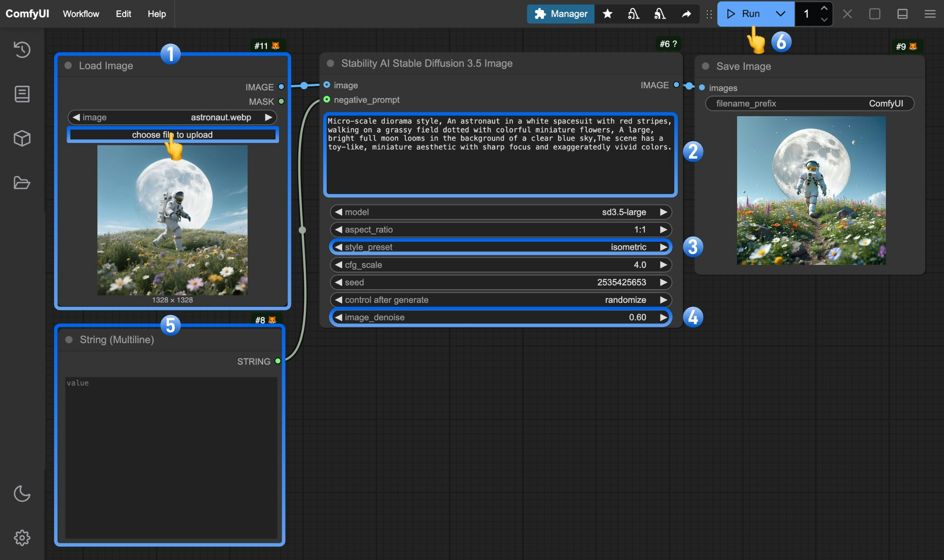Toggle the Save Image node's mute dot
944x560 pixels.
(x=705, y=66)
